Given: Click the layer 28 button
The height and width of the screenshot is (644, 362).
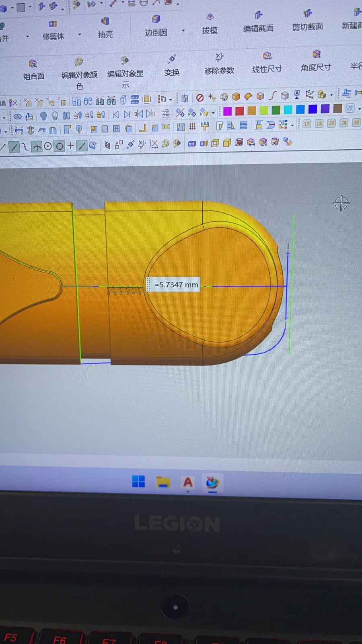Looking at the screenshot, I should click(x=344, y=122).
